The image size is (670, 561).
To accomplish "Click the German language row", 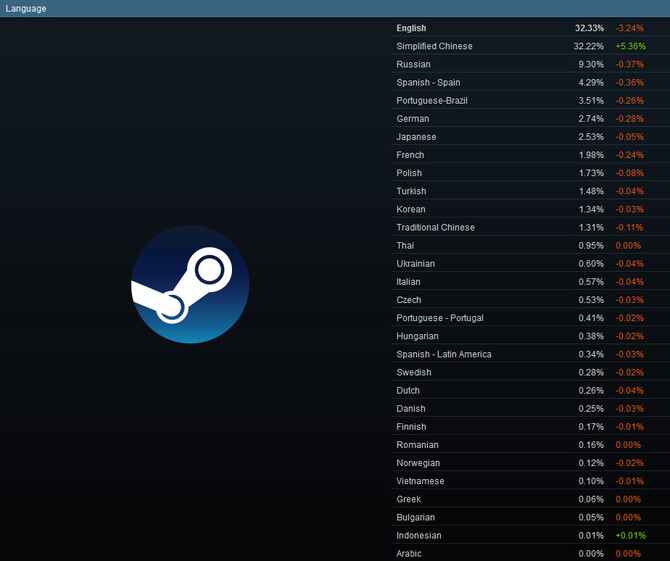I will [x=530, y=119].
